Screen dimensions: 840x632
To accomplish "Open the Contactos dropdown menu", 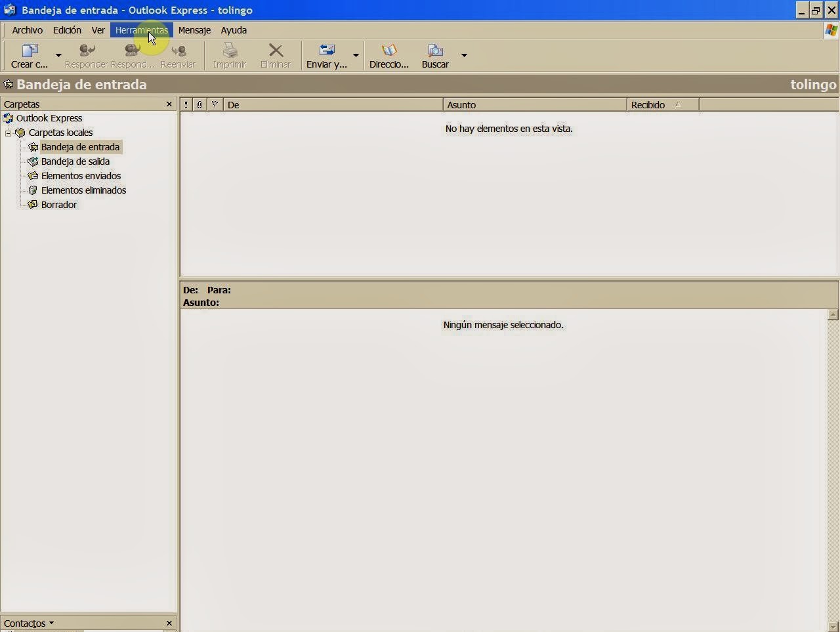I will point(29,623).
